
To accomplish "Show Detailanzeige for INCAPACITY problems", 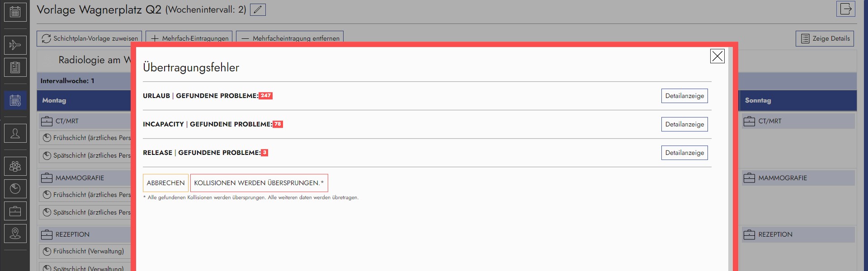I will (x=684, y=124).
